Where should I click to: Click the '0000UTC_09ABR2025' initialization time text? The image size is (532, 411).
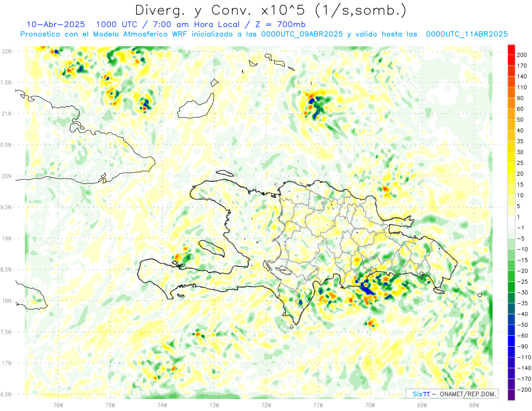(302, 34)
